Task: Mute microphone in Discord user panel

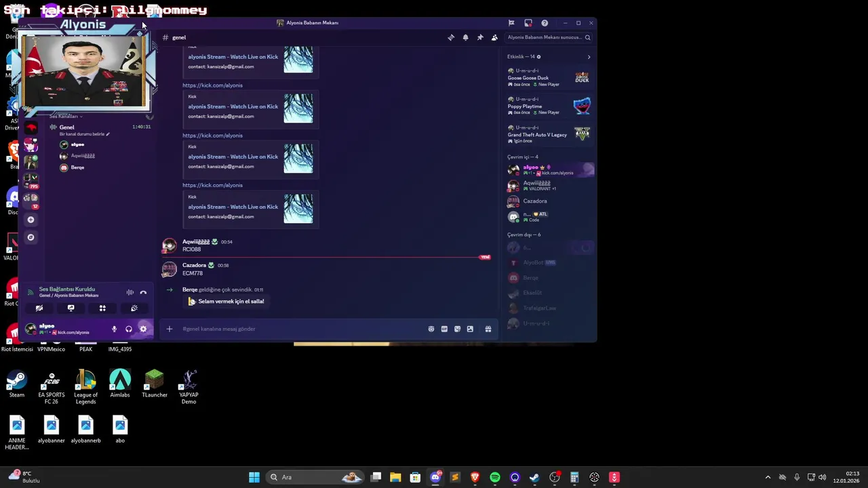Action: [114, 329]
